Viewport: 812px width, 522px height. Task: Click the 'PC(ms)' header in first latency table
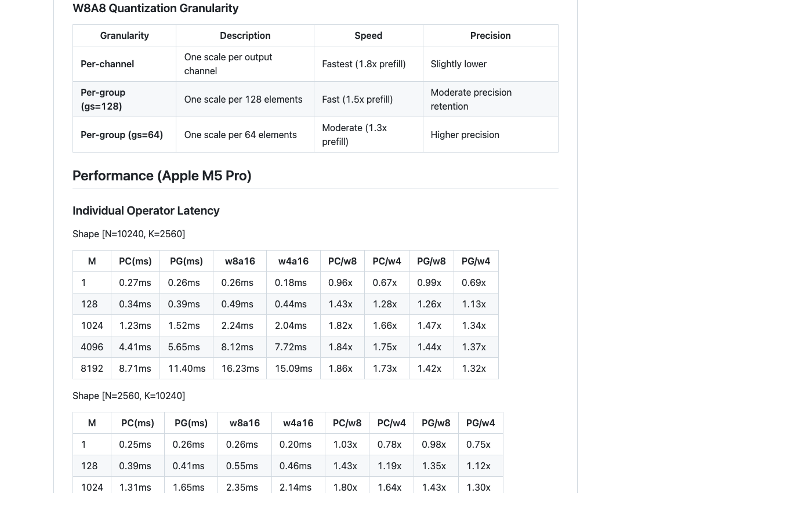(135, 261)
